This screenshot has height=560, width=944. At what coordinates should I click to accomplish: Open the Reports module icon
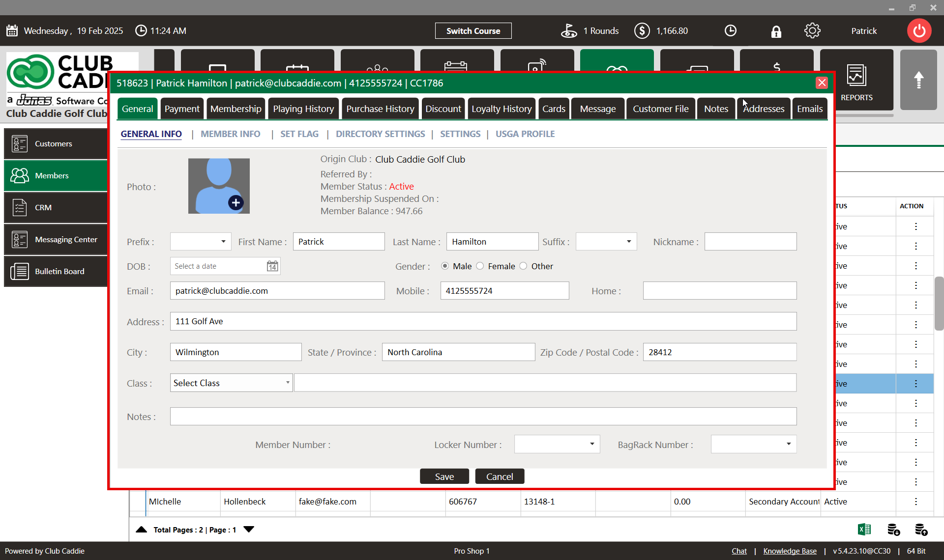856,80
